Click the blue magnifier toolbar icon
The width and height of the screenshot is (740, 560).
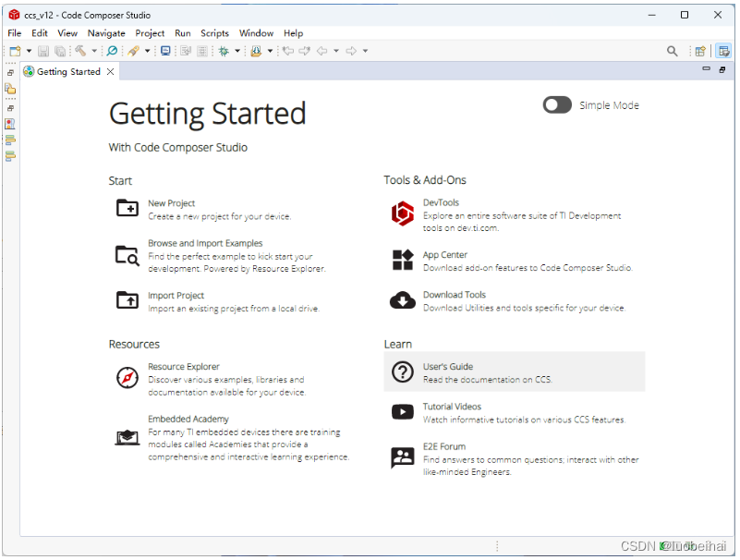[112, 51]
